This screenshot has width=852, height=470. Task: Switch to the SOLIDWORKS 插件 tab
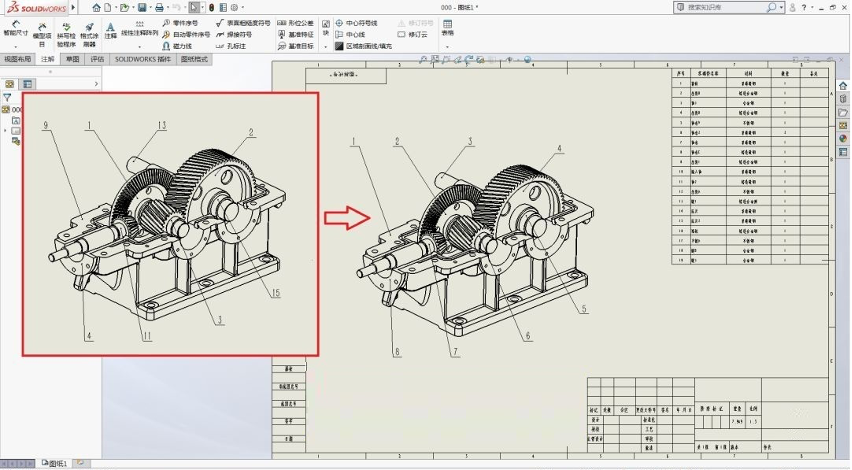pyautogui.click(x=142, y=59)
